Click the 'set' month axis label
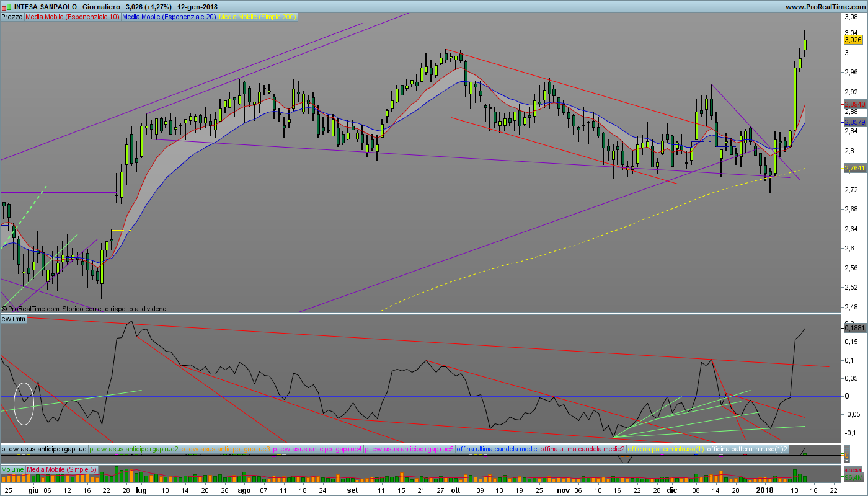Image resolution: width=868 pixels, height=496 pixels. click(x=352, y=489)
